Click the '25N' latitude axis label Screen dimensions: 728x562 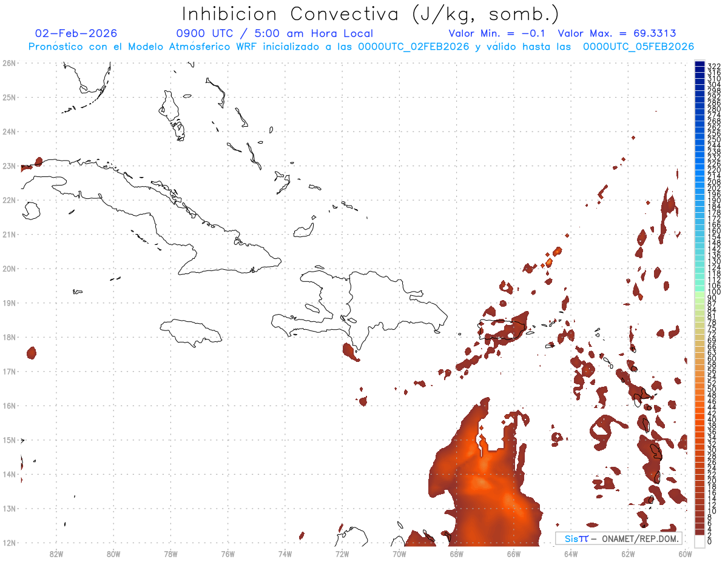(x=9, y=97)
